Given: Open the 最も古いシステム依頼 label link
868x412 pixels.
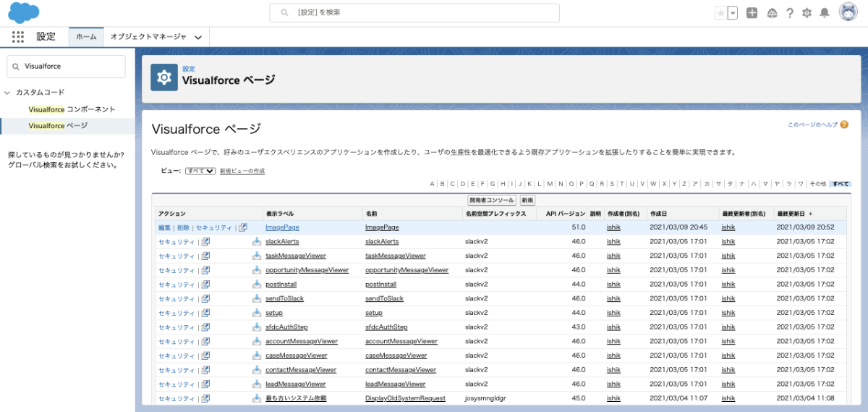Looking at the screenshot, I should coord(296,398).
